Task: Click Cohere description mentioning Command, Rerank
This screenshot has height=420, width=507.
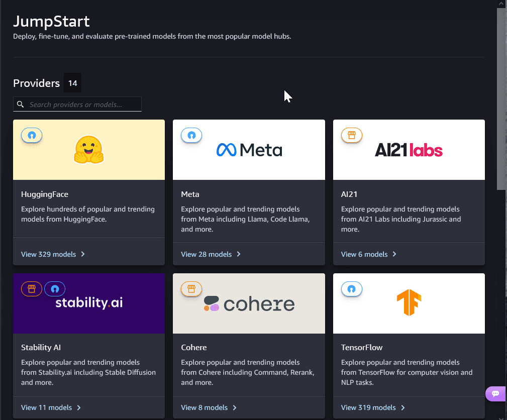Action: coord(247,372)
